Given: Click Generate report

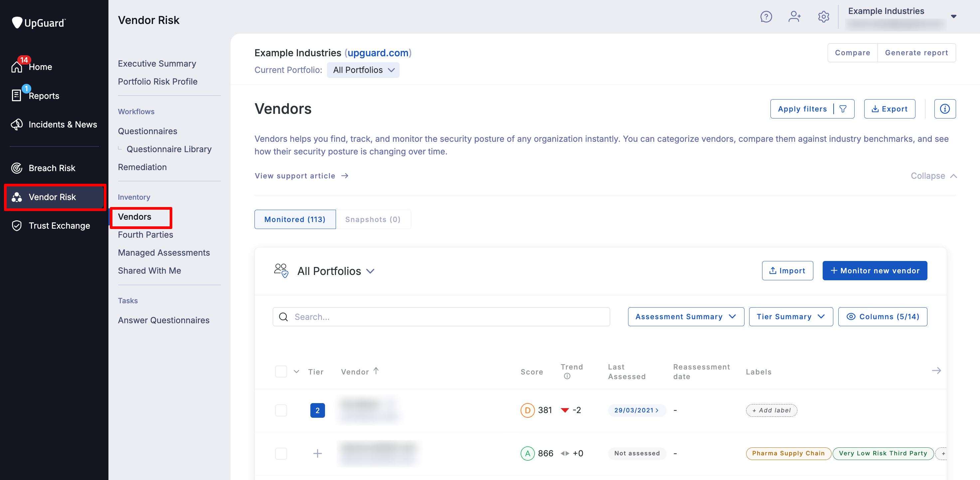Looking at the screenshot, I should coord(916,53).
